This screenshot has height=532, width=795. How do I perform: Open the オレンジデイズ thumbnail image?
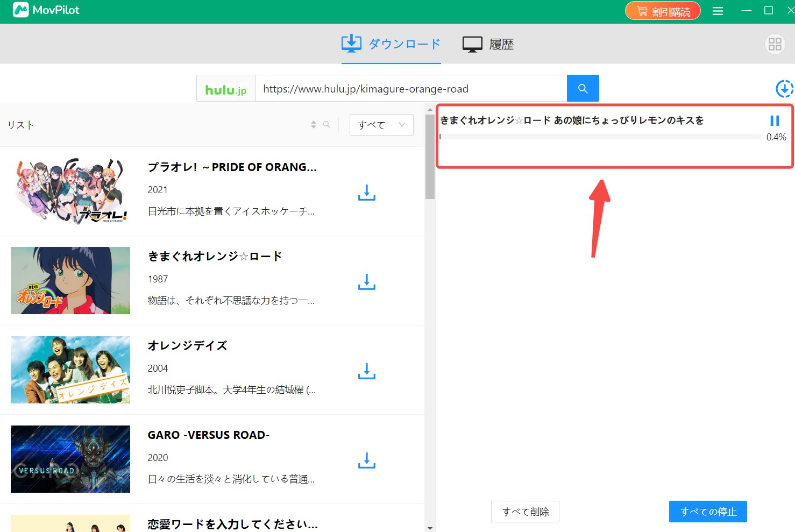pyautogui.click(x=70, y=370)
